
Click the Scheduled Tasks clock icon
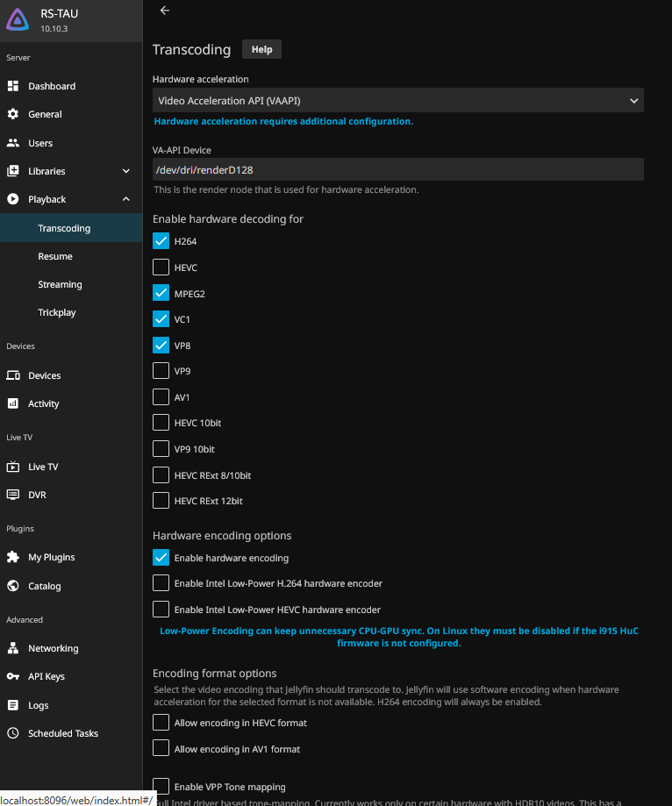(13, 733)
